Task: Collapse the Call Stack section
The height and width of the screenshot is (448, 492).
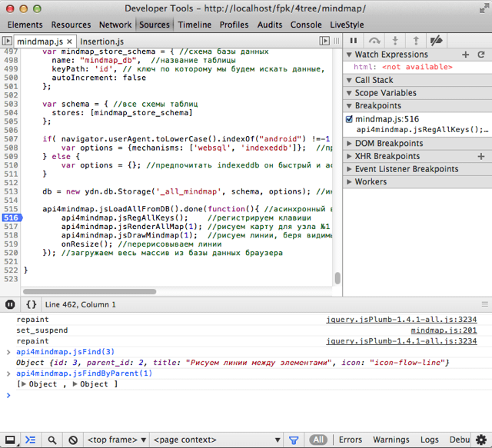Action: click(x=374, y=80)
